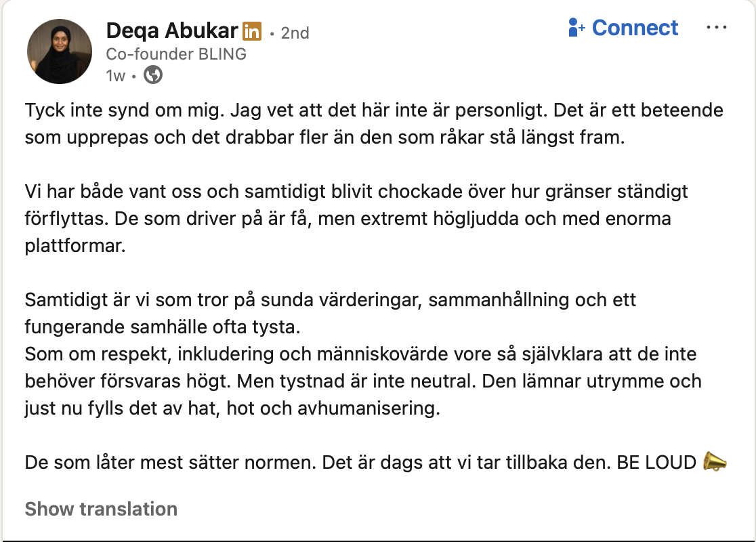Open the Deqa Abukar name link
This screenshot has width=756, height=542.
(172, 30)
